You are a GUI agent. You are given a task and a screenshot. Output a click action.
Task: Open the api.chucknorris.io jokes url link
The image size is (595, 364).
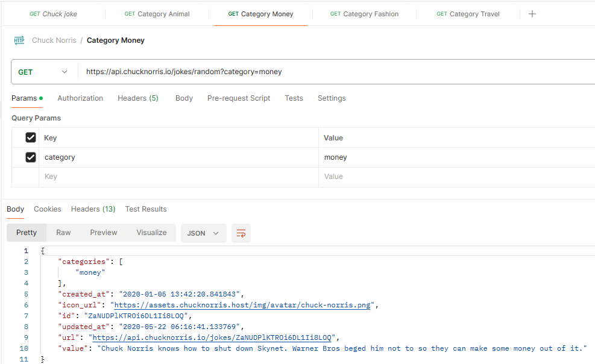(x=212, y=337)
